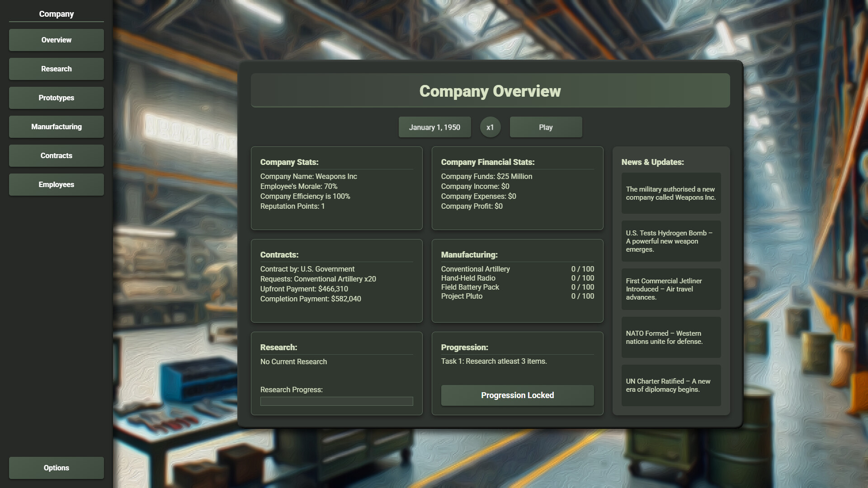The width and height of the screenshot is (868, 488).
Task: Click the Research Progress bar
Action: point(336,401)
